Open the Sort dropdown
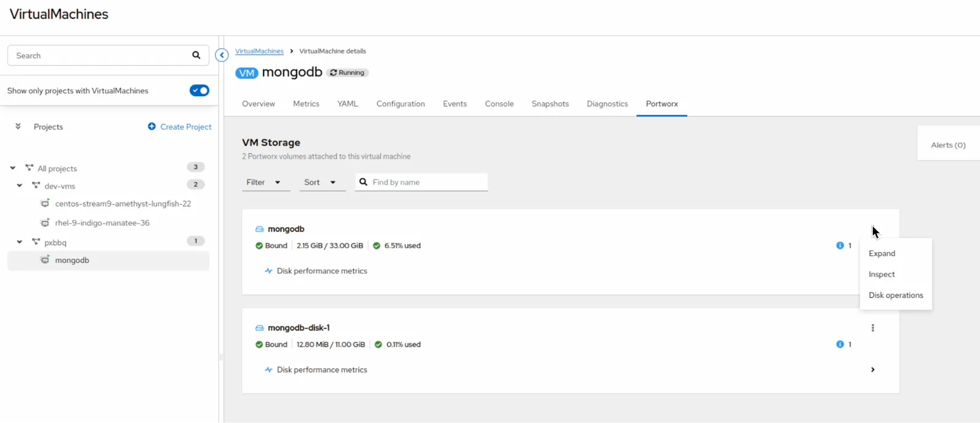 322,182
